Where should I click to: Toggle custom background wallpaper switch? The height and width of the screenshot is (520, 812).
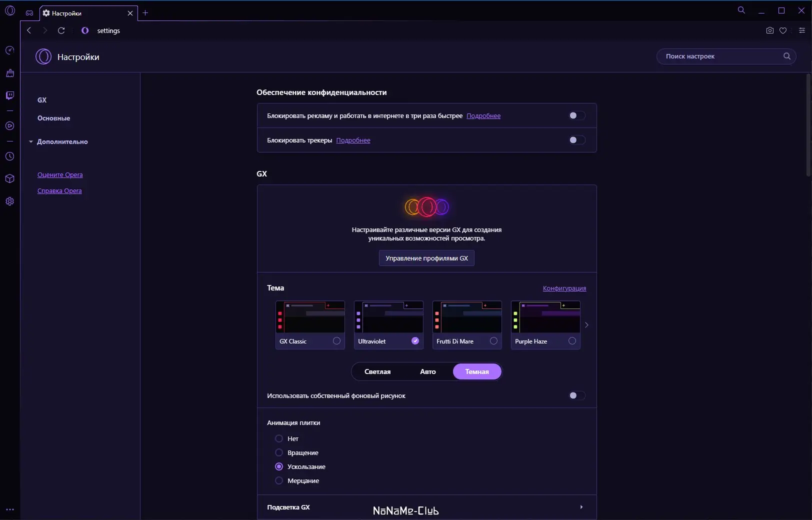point(577,395)
